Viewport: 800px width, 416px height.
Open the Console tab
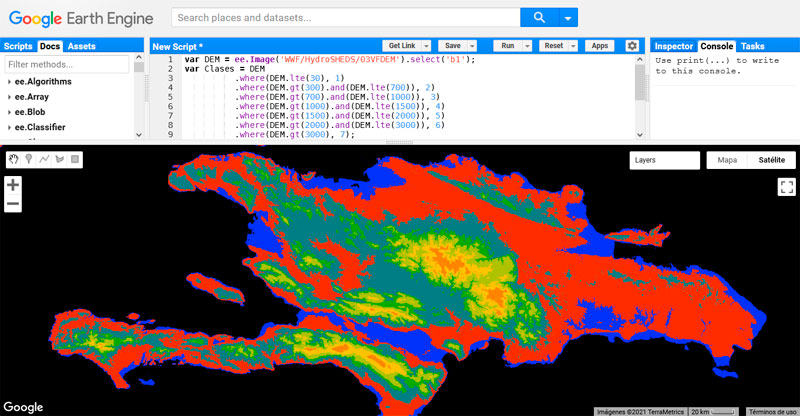point(716,46)
